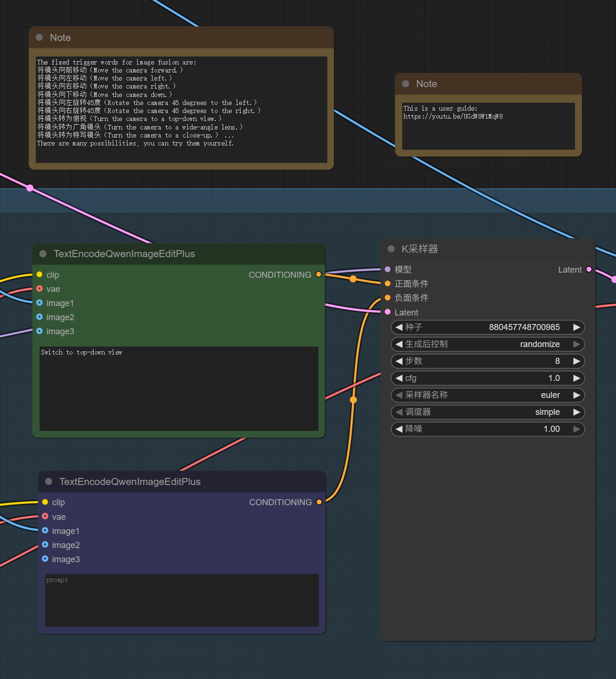Viewport: 616px width, 679px height.
Task: Decrease cfg value with the left arrow
Action: point(399,378)
